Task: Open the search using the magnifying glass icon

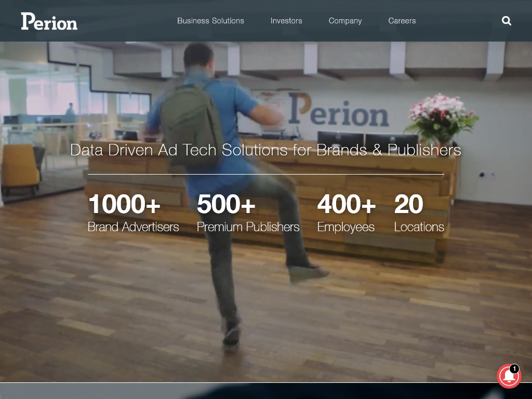Action: click(x=507, y=21)
